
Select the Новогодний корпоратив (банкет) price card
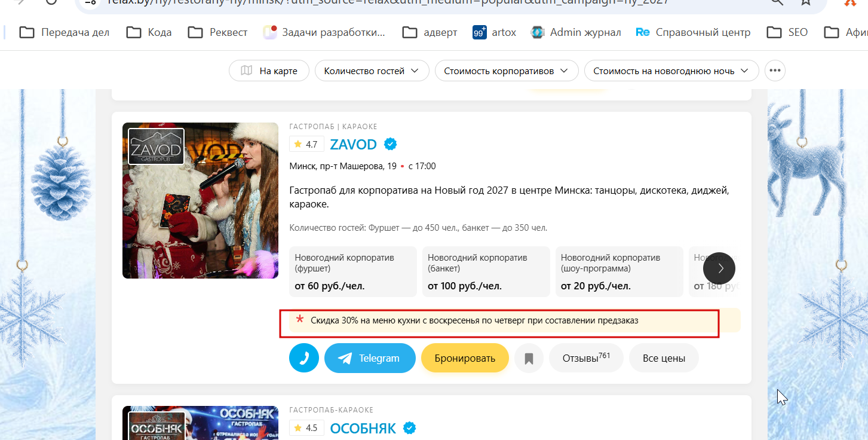tap(486, 271)
